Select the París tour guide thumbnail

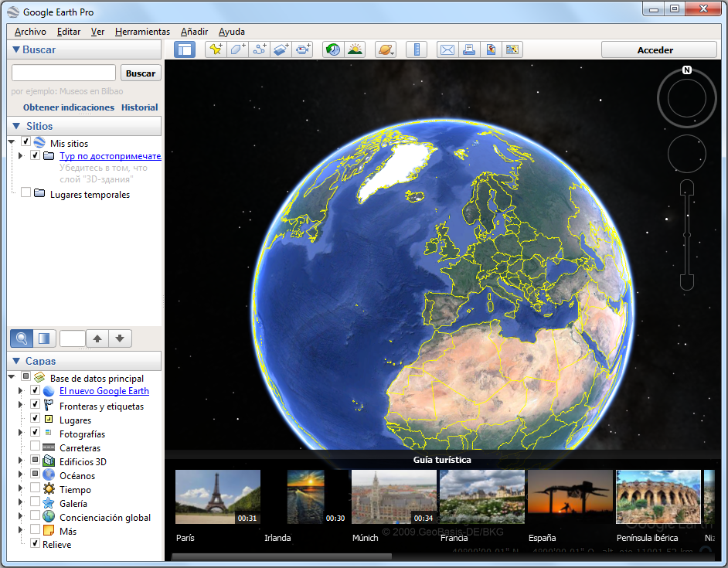coord(217,496)
